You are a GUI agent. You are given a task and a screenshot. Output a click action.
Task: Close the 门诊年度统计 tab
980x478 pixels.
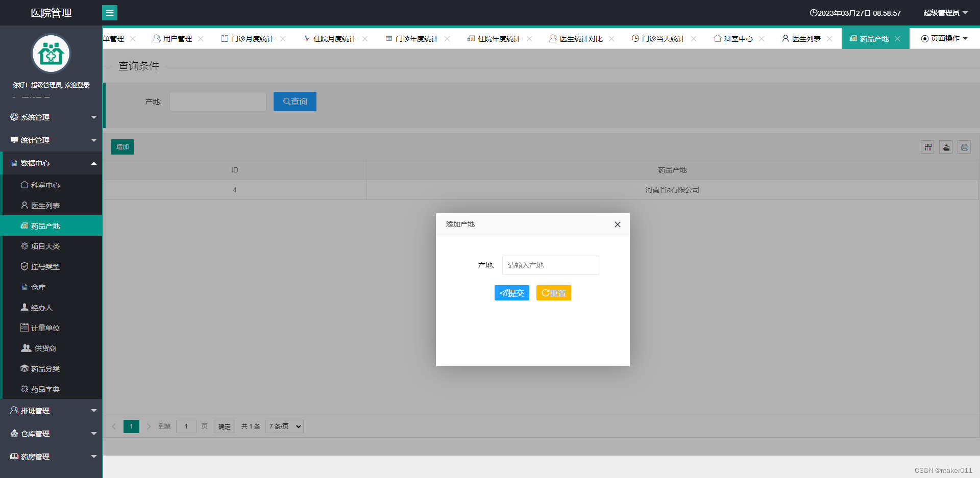tap(447, 39)
